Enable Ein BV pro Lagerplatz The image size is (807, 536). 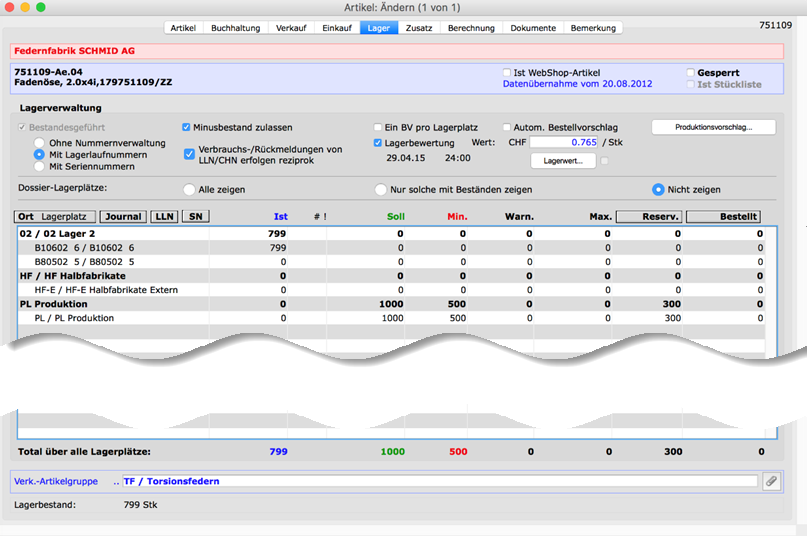coord(377,128)
